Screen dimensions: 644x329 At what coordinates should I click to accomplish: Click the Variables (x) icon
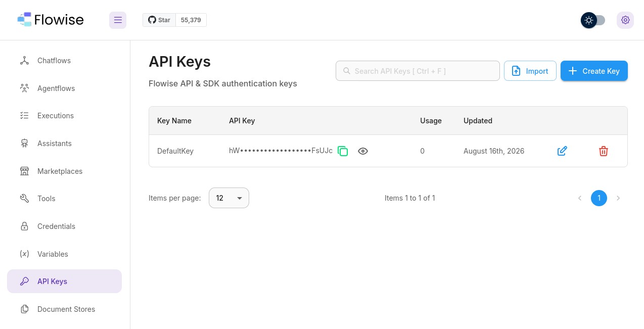click(x=24, y=254)
